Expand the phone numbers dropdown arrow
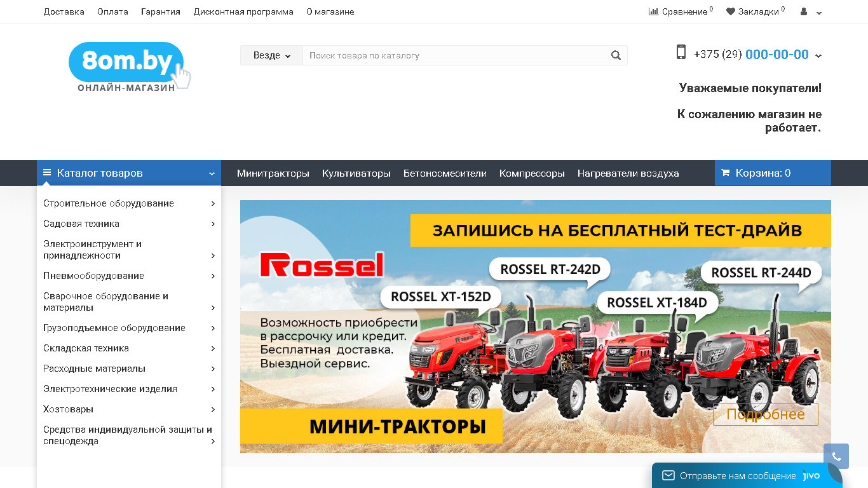 tap(818, 56)
